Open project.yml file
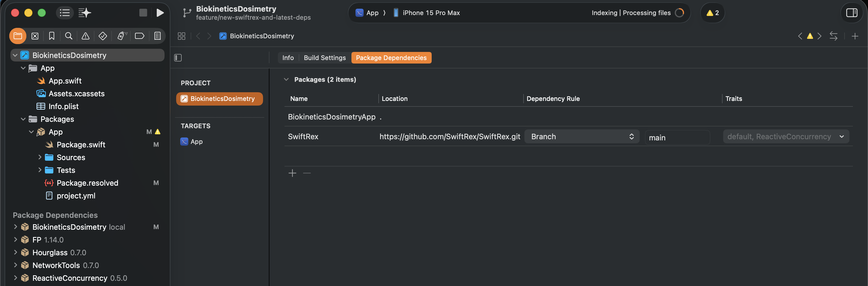This screenshot has height=286, width=868. tap(76, 196)
